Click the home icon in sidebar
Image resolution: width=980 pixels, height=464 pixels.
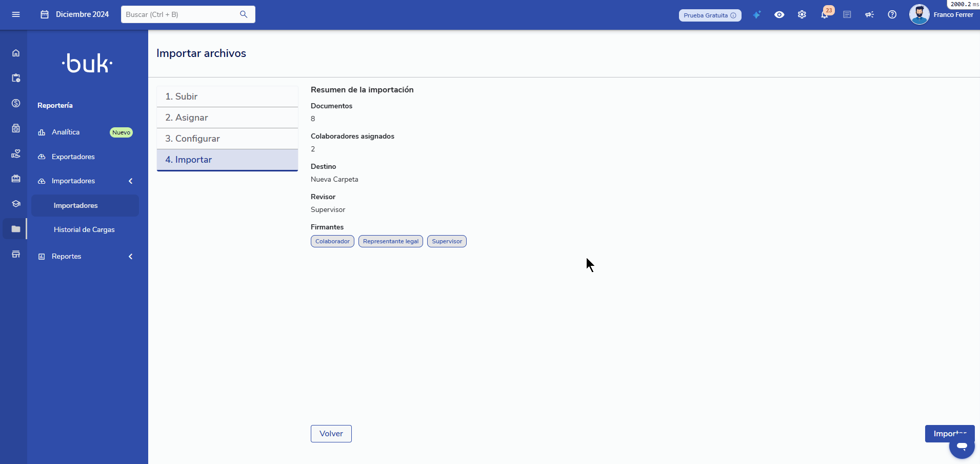click(x=16, y=53)
